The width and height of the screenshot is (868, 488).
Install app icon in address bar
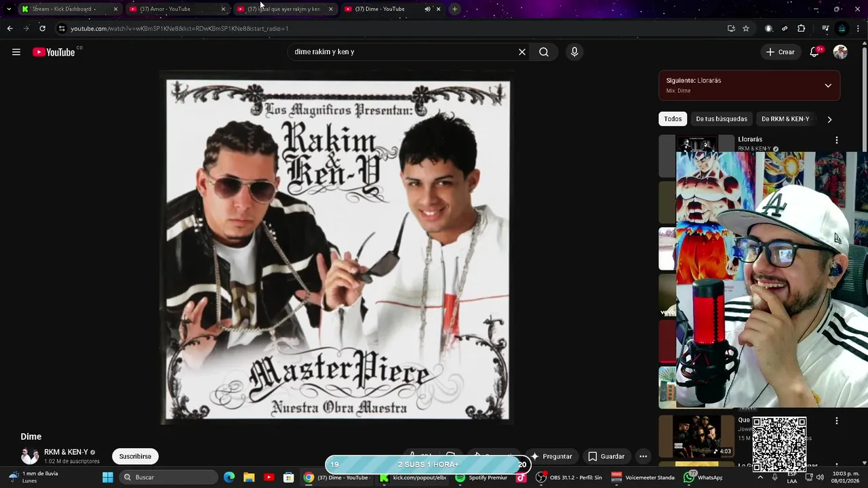[731, 28]
